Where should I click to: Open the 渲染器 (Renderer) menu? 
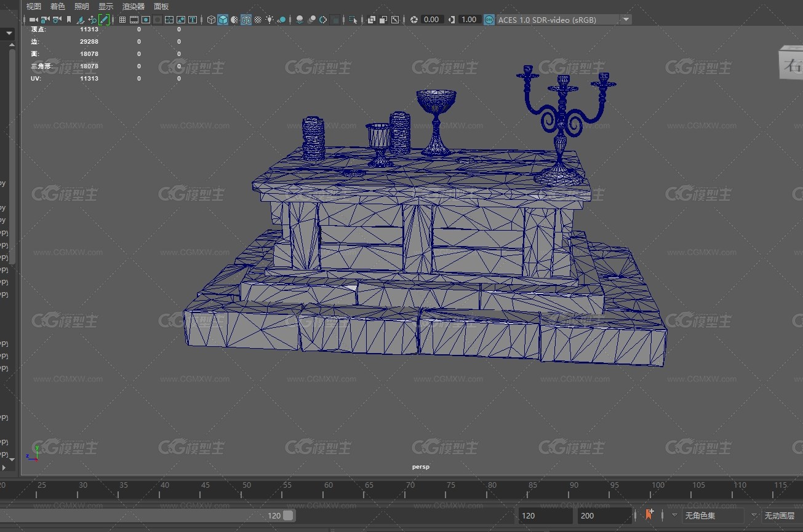[x=134, y=6]
